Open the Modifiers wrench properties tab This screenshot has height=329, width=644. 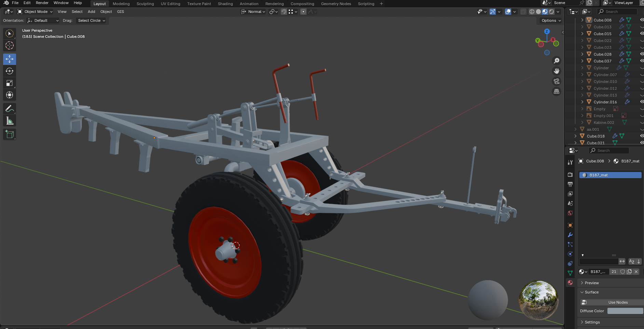pos(570,235)
